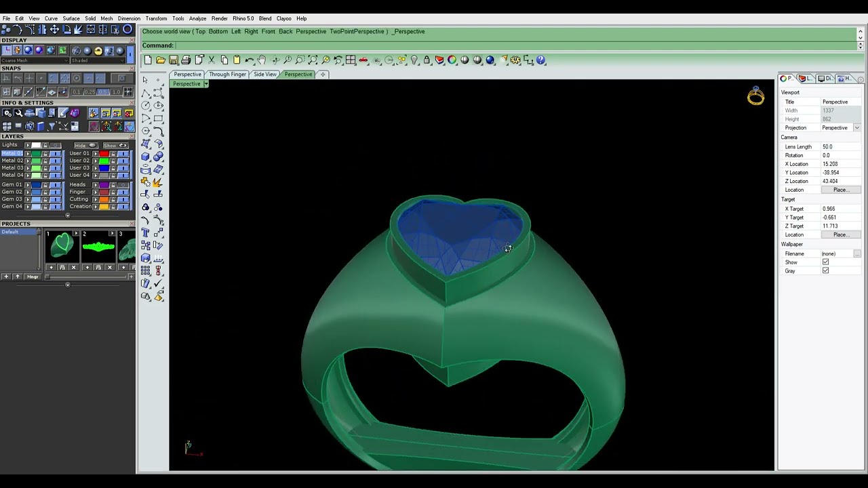Click the checkmark tool icon
The image size is (868, 488).
pos(158,283)
